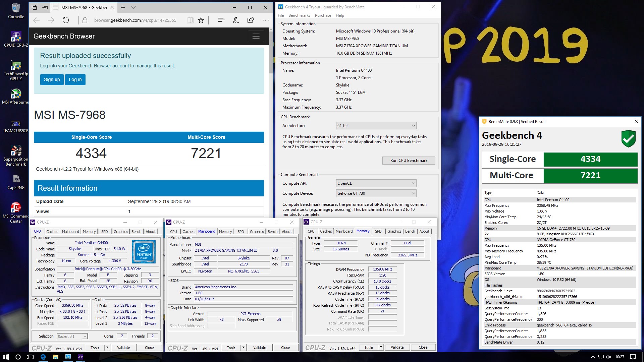Open Compute Device GeForce GT 730 dropdown
Screen dimensions: 644x362
(x=376, y=193)
